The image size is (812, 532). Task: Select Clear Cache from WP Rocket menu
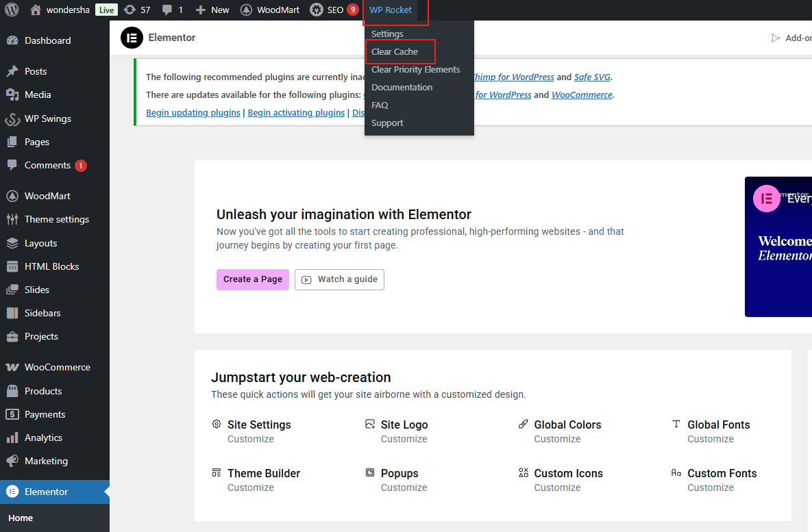395,51
